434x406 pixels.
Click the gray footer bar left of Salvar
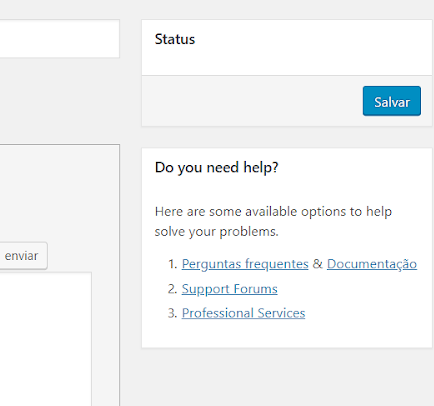click(x=252, y=101)
